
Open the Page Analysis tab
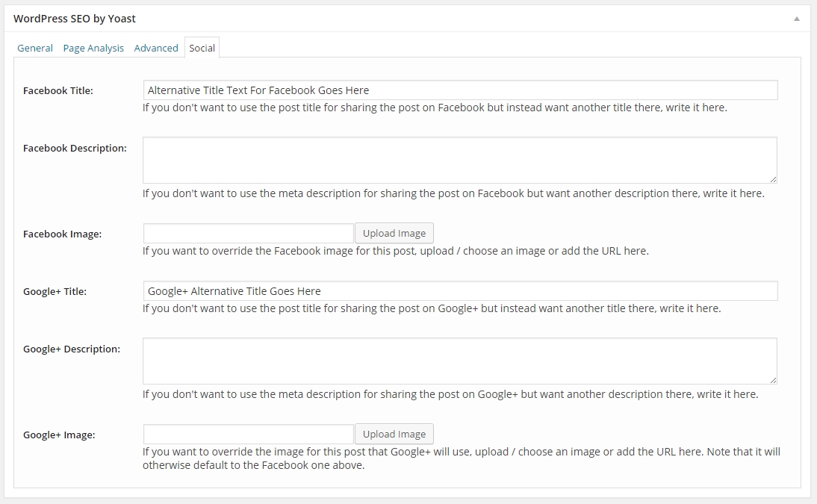click(x=93, y=48)
